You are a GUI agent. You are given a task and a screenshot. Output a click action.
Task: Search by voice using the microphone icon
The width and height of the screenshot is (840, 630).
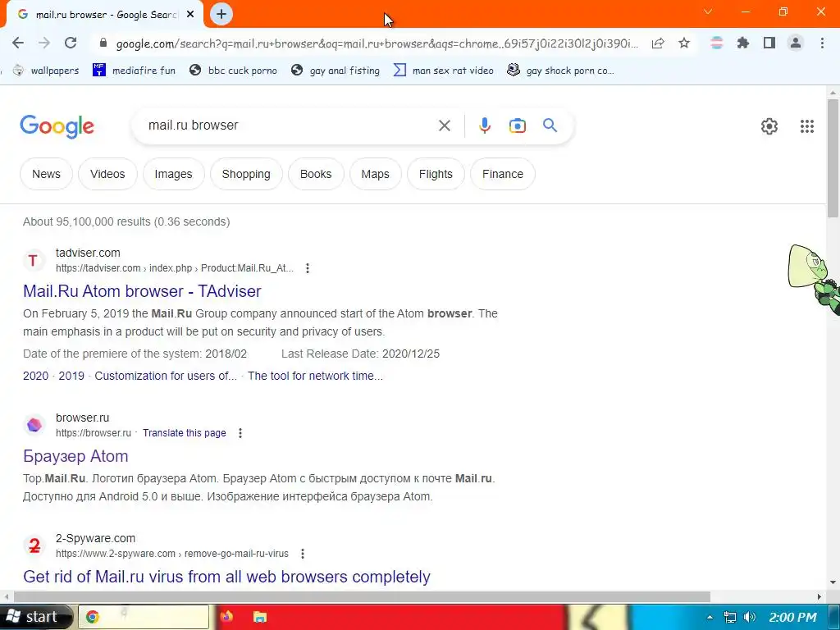tap(484, 126)
